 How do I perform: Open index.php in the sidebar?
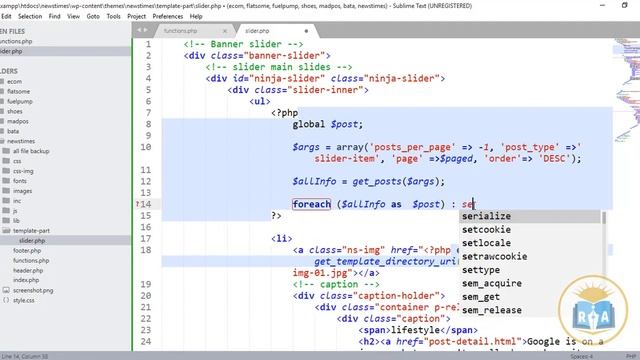point(26,280)
